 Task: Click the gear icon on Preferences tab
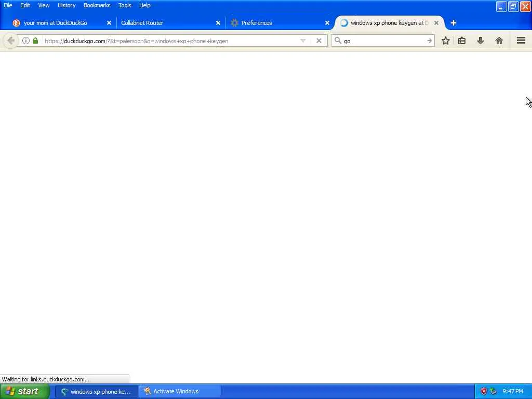[234, 23]
